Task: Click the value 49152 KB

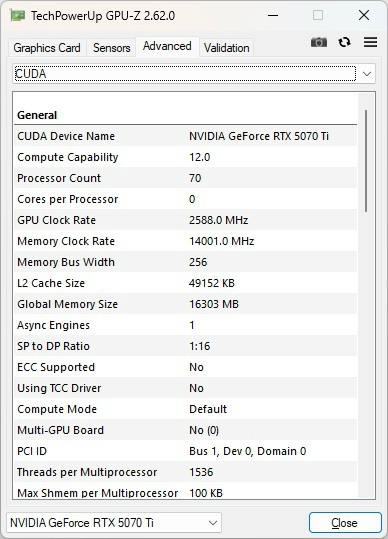Action: tap(212, 283)
